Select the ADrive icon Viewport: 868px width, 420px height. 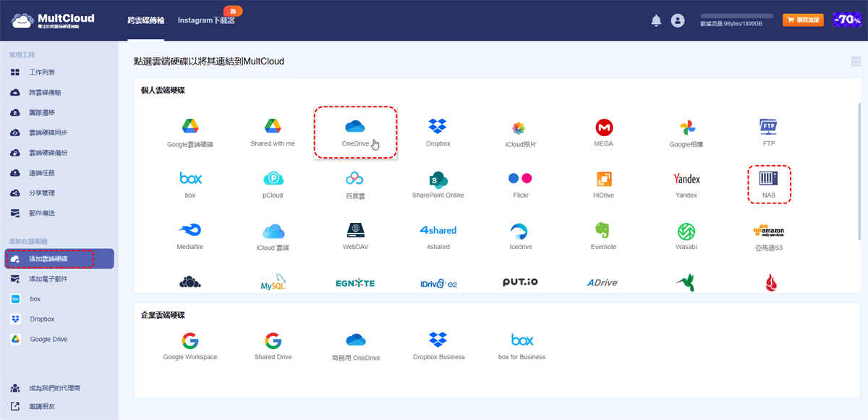click(x=602, y=282)
